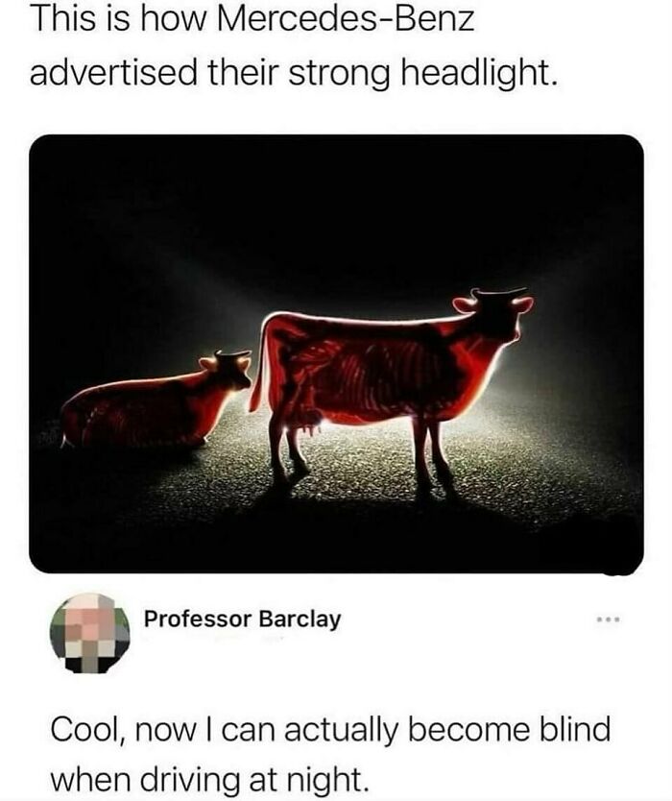The width and height of the screenshot is (672, 801).
Task: Select the 'advertised their strong headlight.' text line
Action: click(294, 72)
